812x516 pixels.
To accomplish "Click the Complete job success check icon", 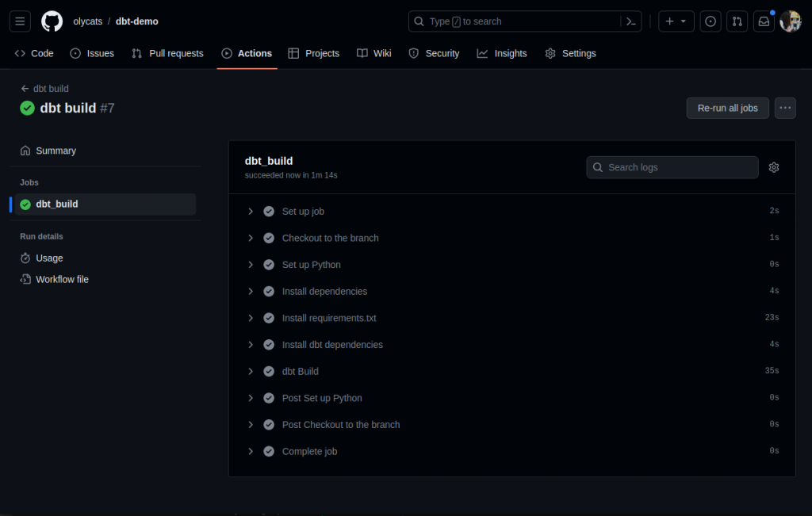I will point(269,451).
